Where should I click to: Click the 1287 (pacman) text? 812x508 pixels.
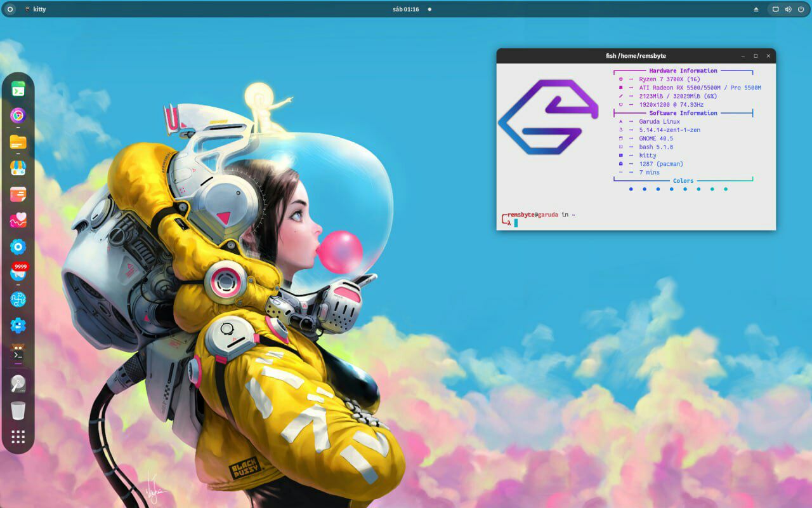click(661, 164)
